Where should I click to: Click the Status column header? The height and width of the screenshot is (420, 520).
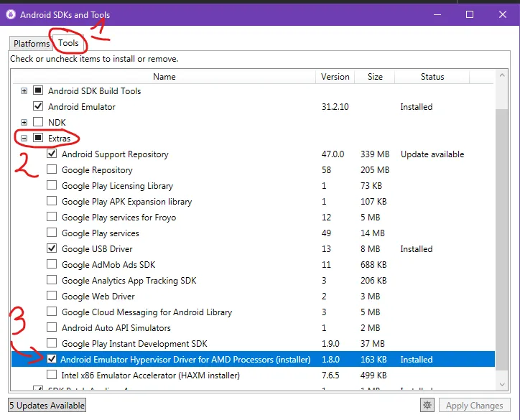432,77
